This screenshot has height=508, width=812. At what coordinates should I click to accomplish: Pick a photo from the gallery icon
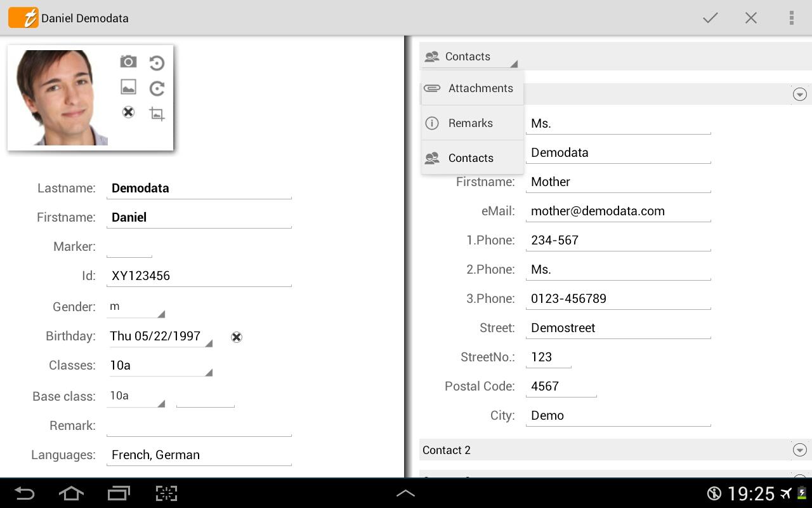[128, 87]
